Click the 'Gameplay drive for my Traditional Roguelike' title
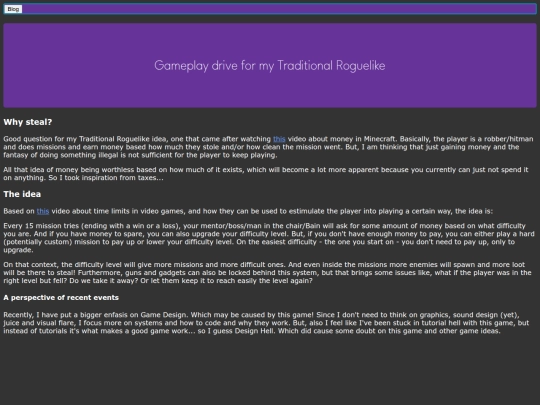Image resolution: width=540 pixels, height=405 pixels. 270,65
